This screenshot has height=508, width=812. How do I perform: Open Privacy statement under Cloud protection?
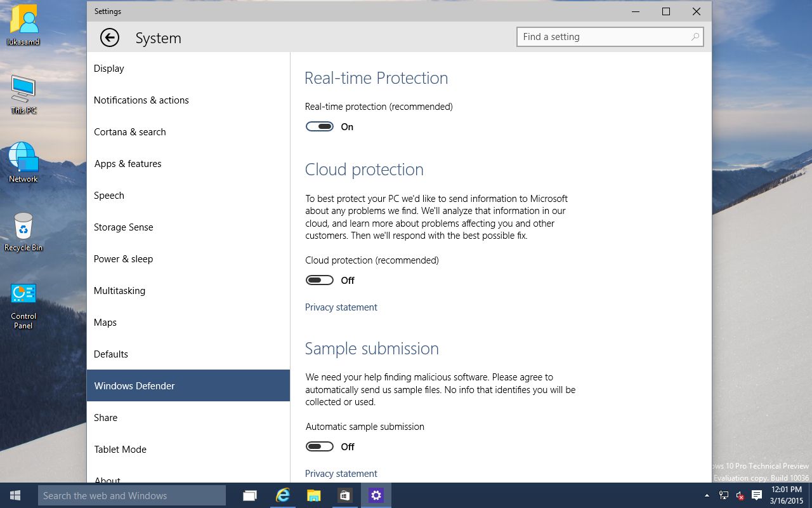tap(341, 307)
